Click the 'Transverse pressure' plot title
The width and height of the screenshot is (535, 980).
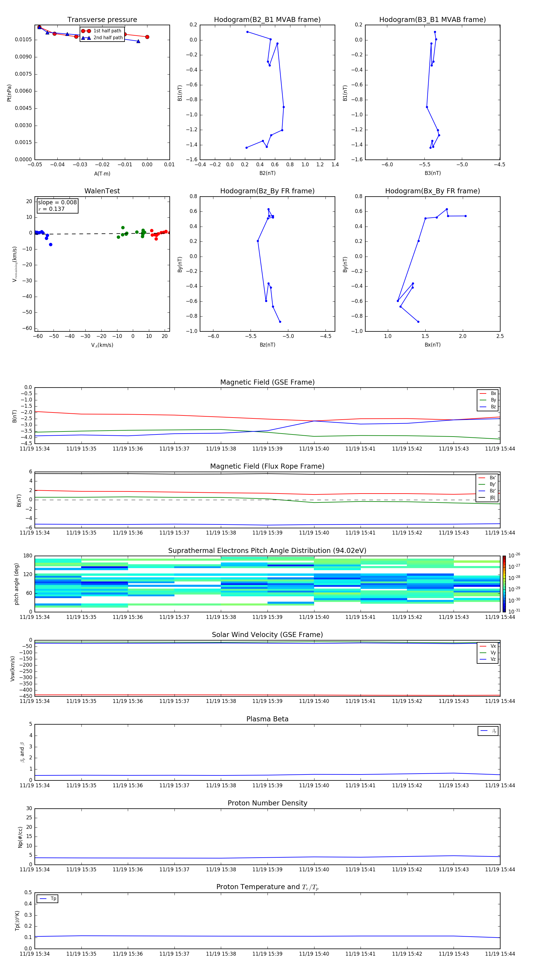(x=102, y=20)
